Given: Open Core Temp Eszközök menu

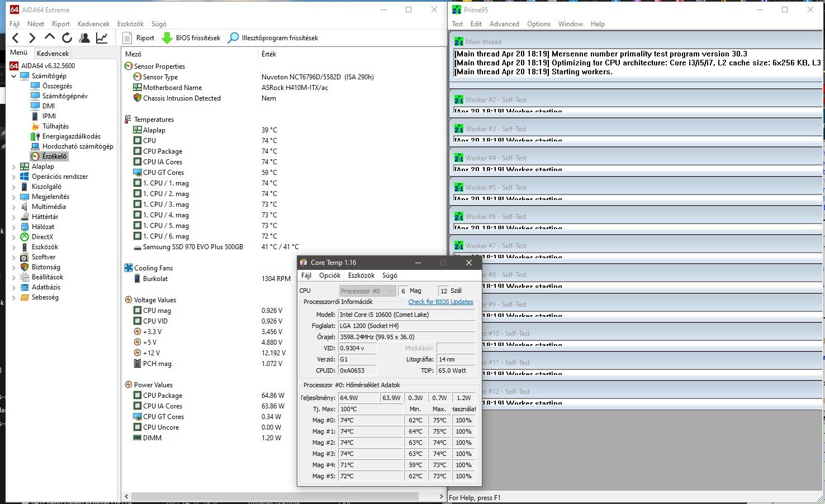Looking at the screenshot, I should pyautogui.click(x=361, y=275).
